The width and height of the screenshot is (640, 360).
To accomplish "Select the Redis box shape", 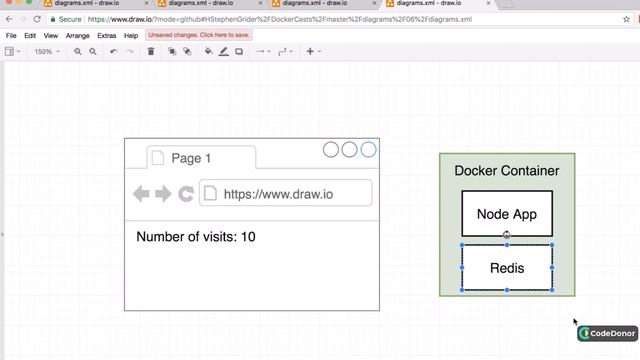I will click(x=507, y=268).
